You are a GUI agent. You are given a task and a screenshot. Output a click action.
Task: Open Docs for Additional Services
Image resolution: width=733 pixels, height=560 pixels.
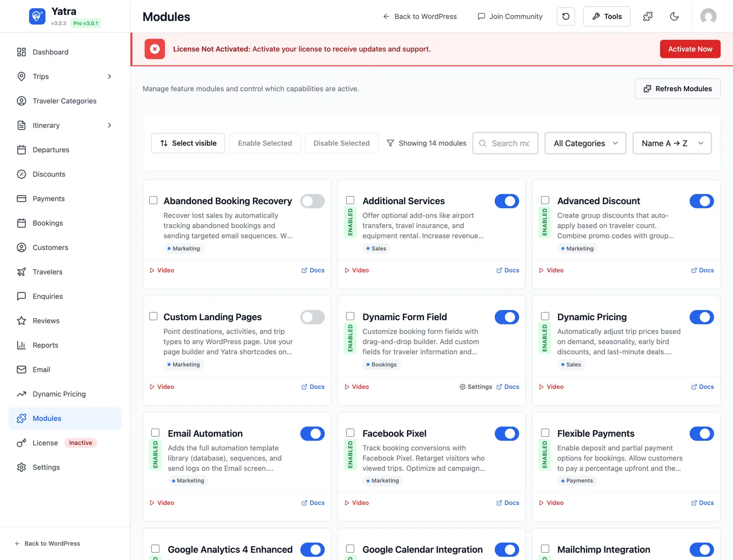click(x=508, y=270)
